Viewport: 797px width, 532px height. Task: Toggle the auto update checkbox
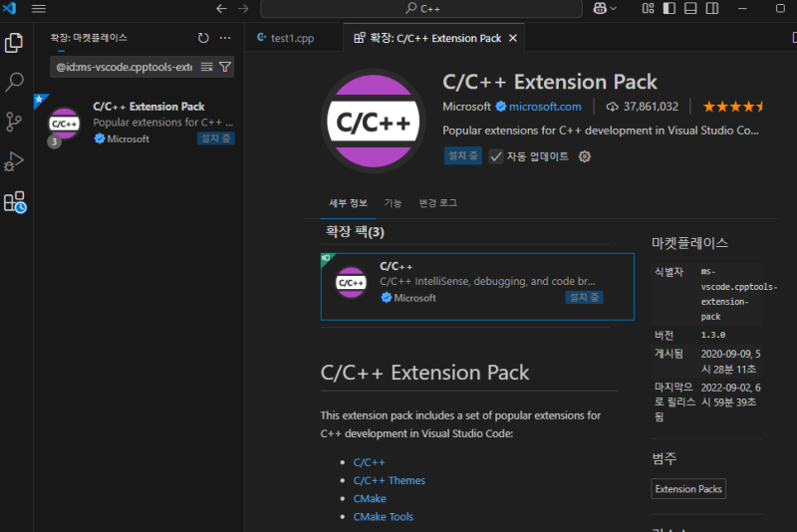495,156
